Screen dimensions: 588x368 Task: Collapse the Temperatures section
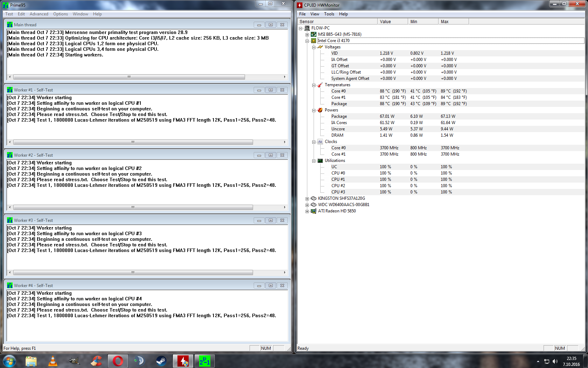tap(314, 85)
